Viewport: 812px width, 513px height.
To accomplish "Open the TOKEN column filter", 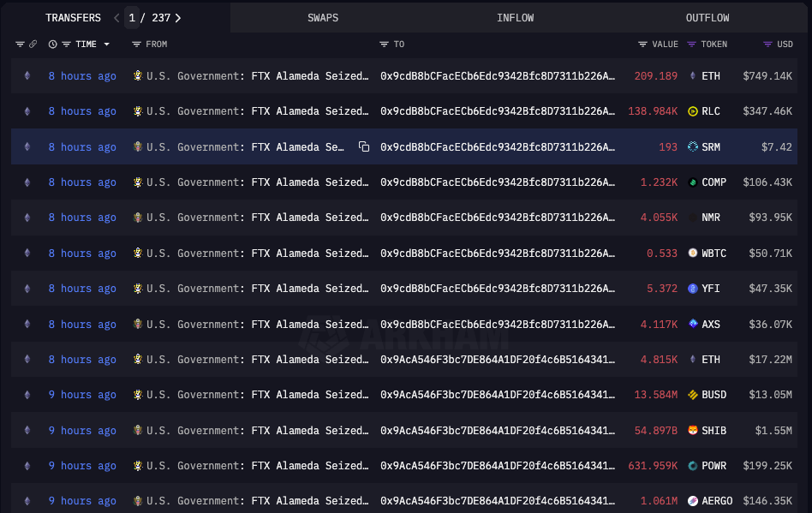I will pyautogui.click(x=691, y=45).
